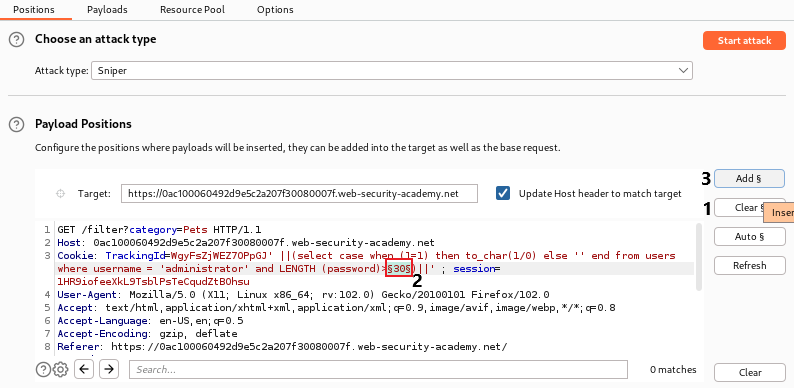Click into the Target URL field

(x=299, y=193)
